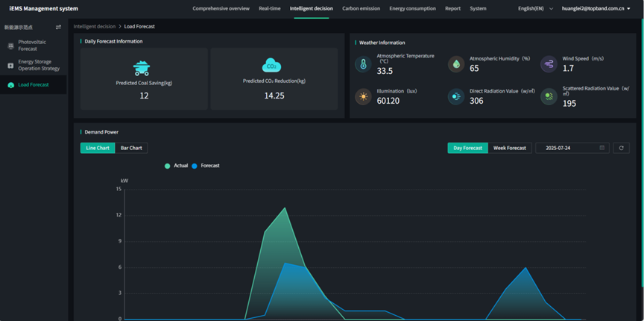Open Photovoltaic Forecast in sidebar
This screenshot has height=321, width=644.
[34, 46]
